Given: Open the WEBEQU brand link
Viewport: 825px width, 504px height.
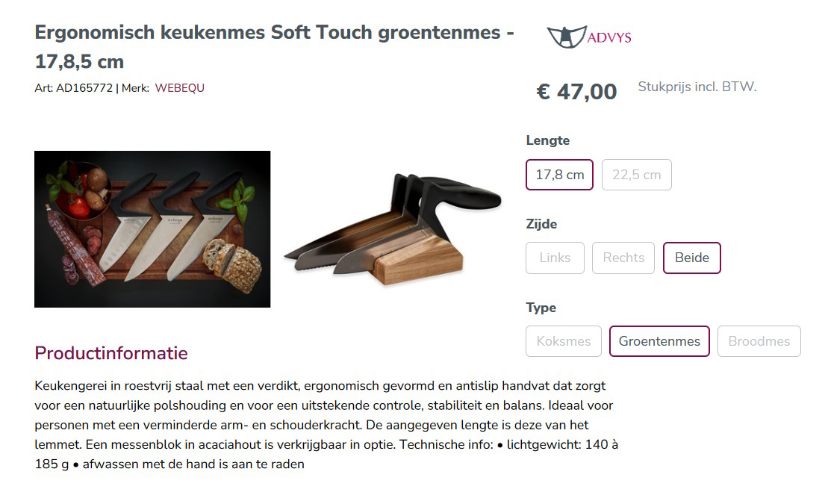Looking at the screenshot, I should [179, 87].
